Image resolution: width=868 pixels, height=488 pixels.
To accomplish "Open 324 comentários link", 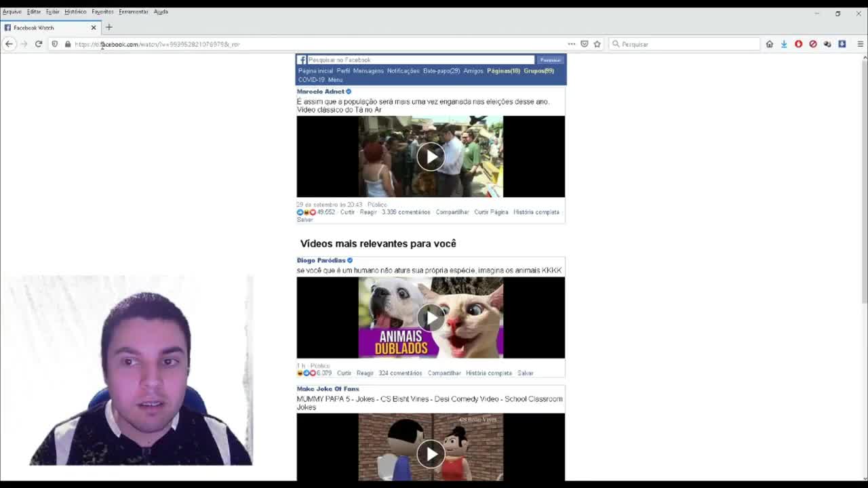I will click(x=400, y=373).
